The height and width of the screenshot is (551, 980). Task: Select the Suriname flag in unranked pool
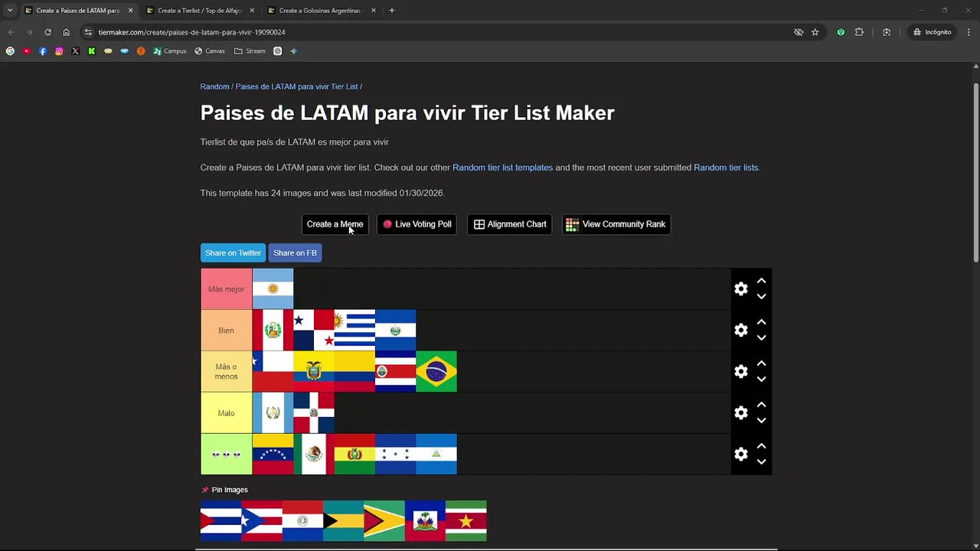466,521
